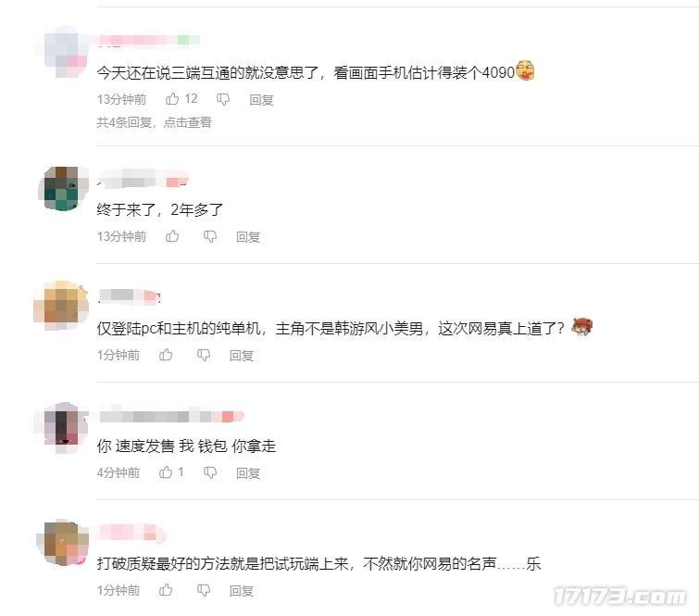Thumbs down the 终于来了，2年多了 comment
The image size is (699, 616).
(210, 236)
